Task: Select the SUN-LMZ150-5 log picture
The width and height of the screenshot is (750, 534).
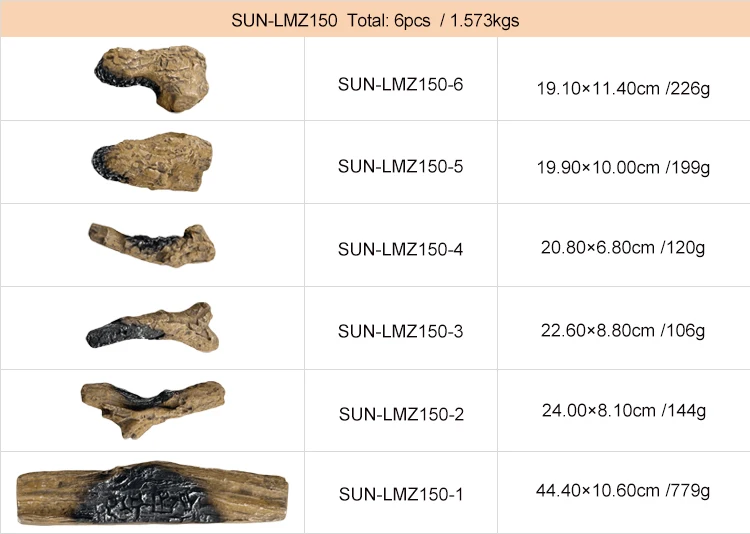Action: [152, 162]
